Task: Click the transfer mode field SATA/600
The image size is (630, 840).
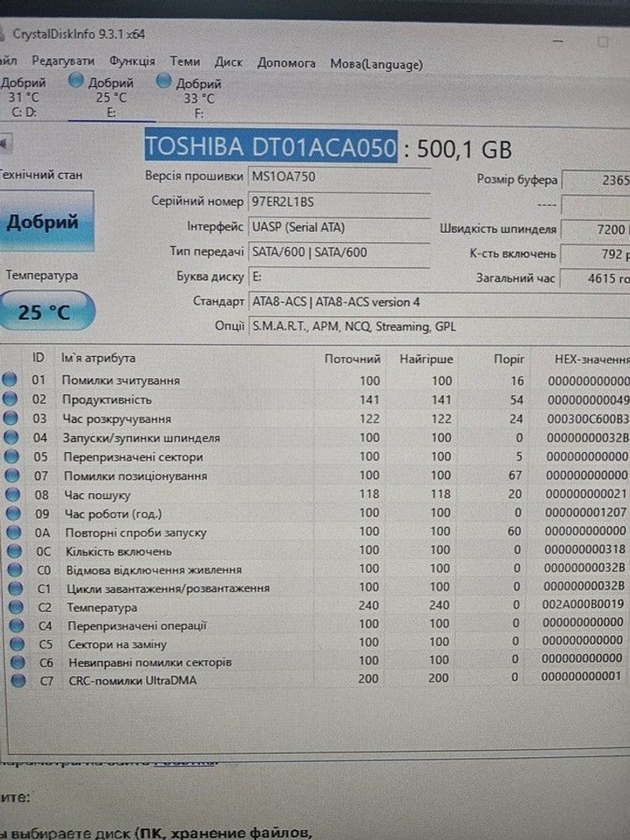Action: pos(339,252)
